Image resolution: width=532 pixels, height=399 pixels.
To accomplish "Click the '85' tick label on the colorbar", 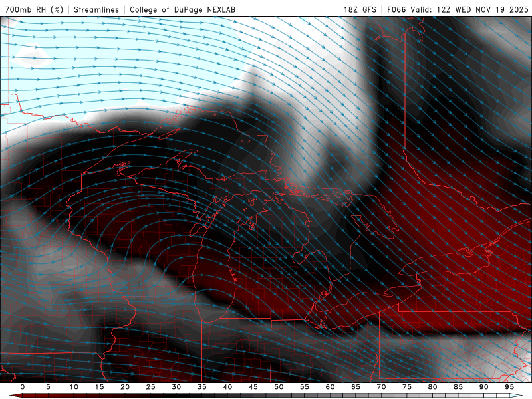I will tap(458, 387).
